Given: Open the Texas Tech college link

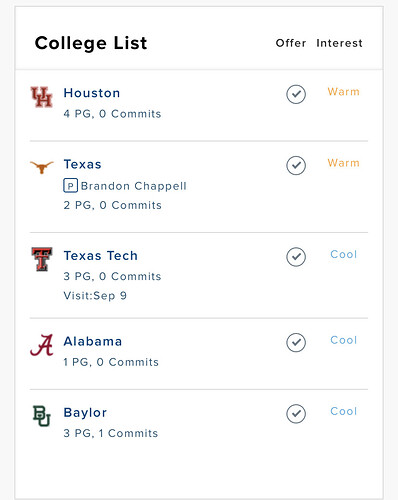Looking at the screenshot, I should tap(101, 256).
